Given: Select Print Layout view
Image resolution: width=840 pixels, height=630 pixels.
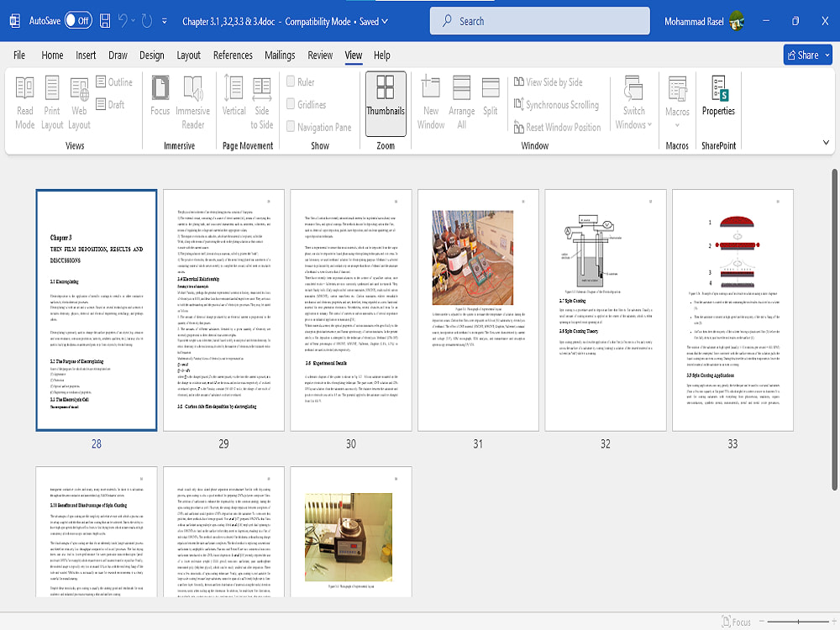Looking at the screenshot, I should 52,102.
